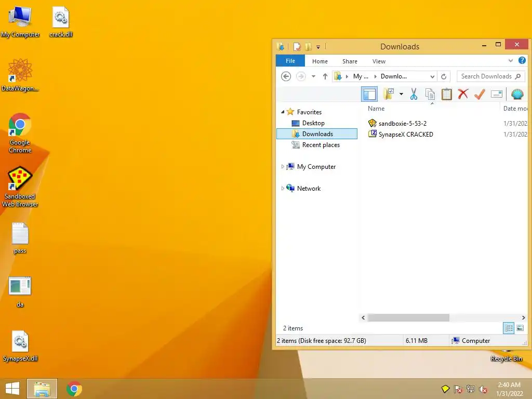Viewport: 532px width, 399px height.
Task: Click the envelope E-mail icon in toolbar
Action: [496, 94]
